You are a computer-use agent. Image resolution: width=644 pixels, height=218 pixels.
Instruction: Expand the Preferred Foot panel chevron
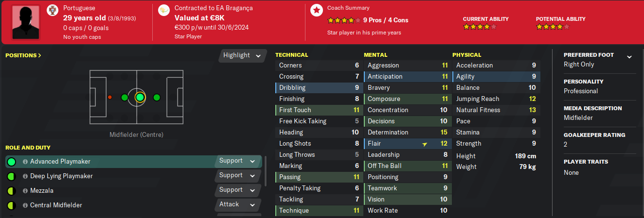coord(629,57)
